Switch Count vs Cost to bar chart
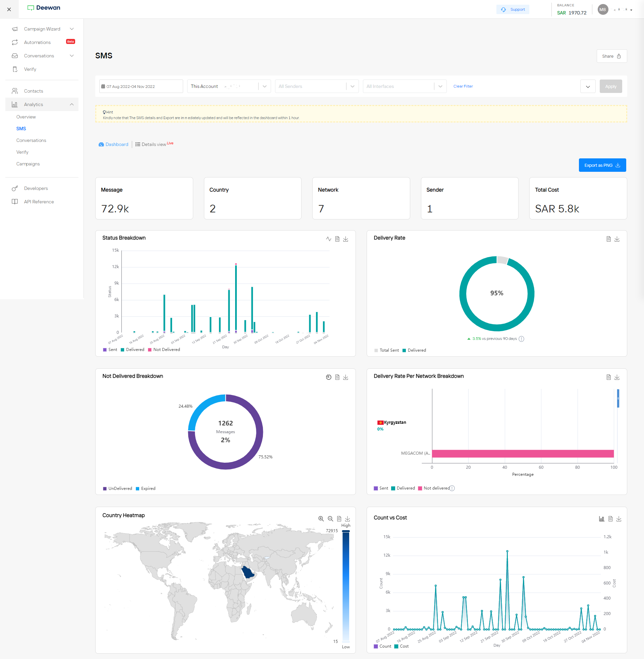 (x=602, y=519)
